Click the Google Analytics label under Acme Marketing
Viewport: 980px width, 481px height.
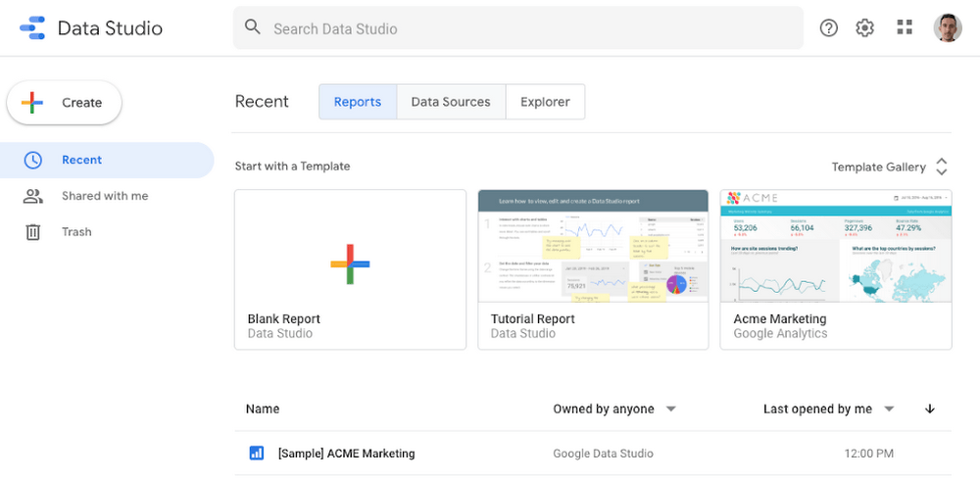pyautogui.click(x=780, y=334)
